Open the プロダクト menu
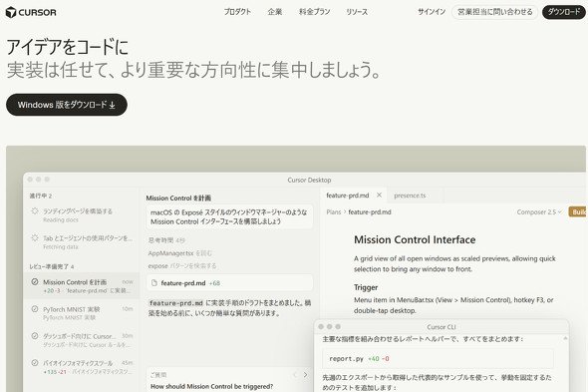 (x=237, y=12)
